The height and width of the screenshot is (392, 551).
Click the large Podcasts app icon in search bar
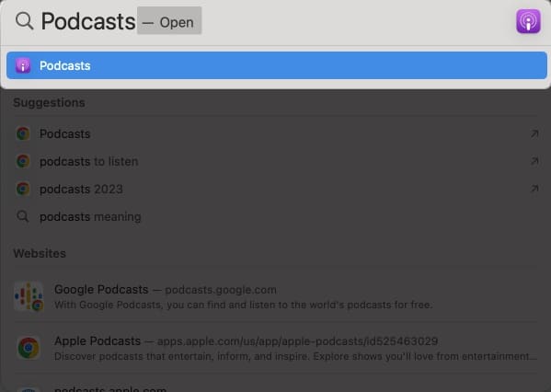[x=528, y=21]
